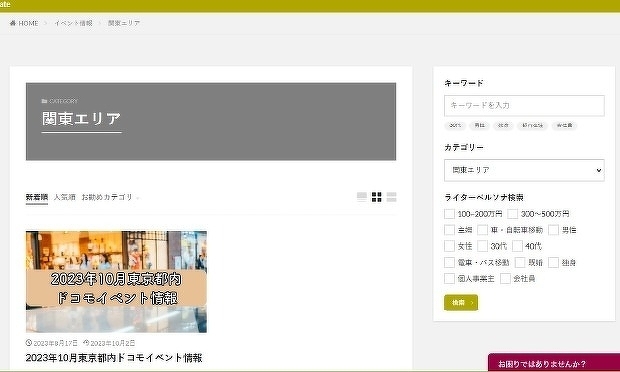Screen dimensions: 620x372
Task: Open the イベント情報 breadcrumb link
Action: click(x=74, y=23)
